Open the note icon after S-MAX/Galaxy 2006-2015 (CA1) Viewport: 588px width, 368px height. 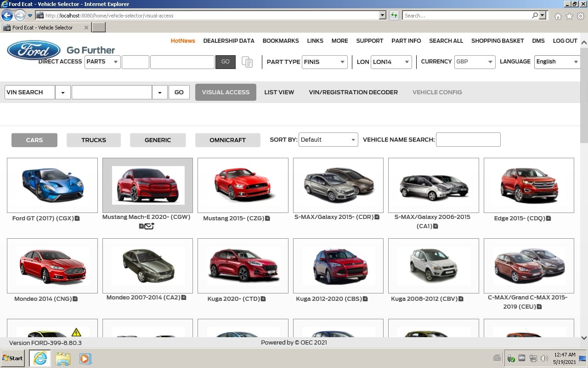435,226
